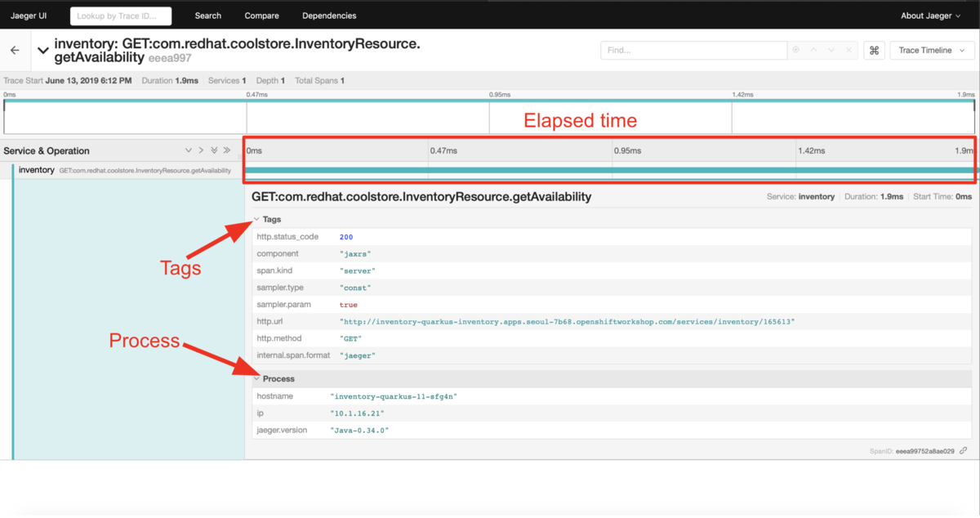Screen dimensions: 980x518
Task: Click the http.method "GET" row
Action: pos(612,338)
